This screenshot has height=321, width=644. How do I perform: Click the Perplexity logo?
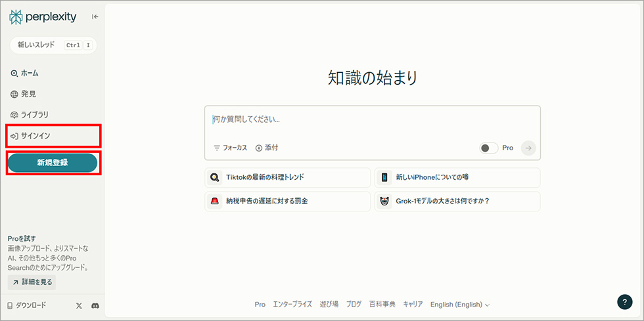[43, 17]
